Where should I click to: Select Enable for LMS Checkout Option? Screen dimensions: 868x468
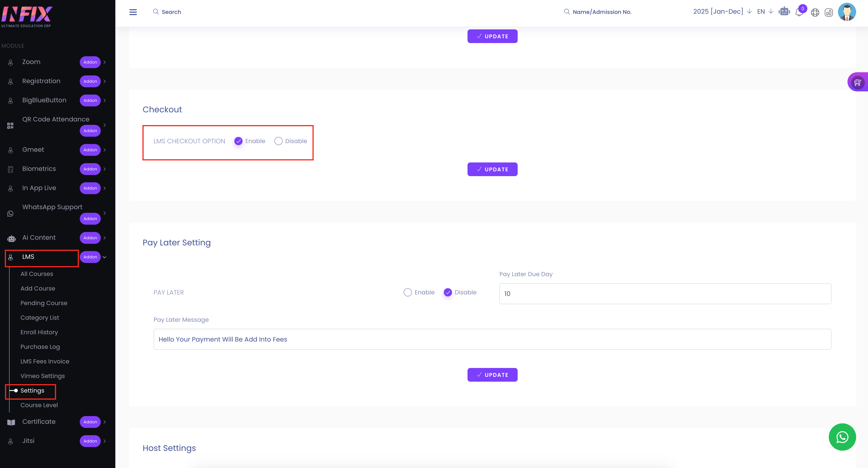tap(238, 141)
